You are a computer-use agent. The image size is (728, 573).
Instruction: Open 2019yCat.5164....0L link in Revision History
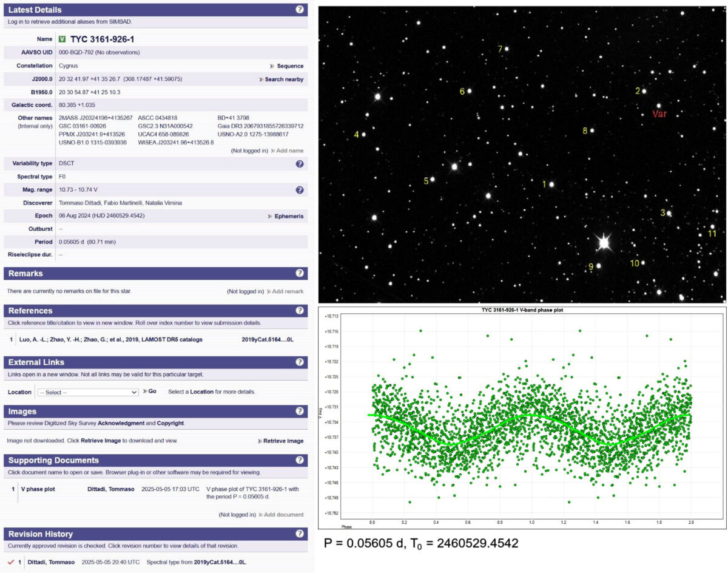[220, 562]
